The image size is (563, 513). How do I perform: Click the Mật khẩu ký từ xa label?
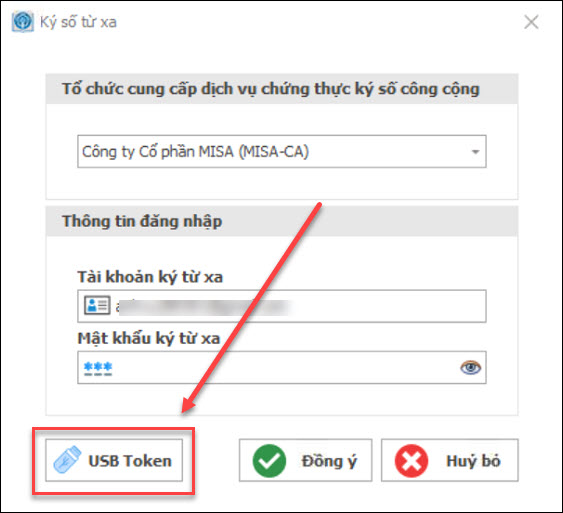tap(149, 339)
